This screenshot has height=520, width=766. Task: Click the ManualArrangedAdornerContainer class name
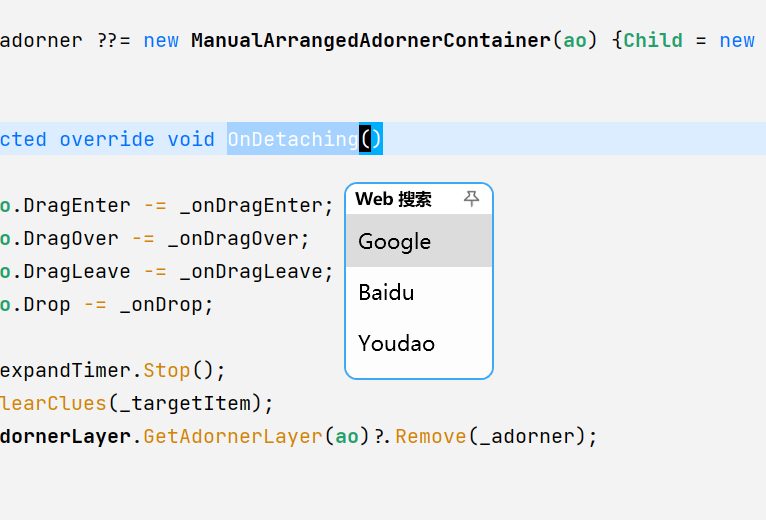tap(371, 40)
